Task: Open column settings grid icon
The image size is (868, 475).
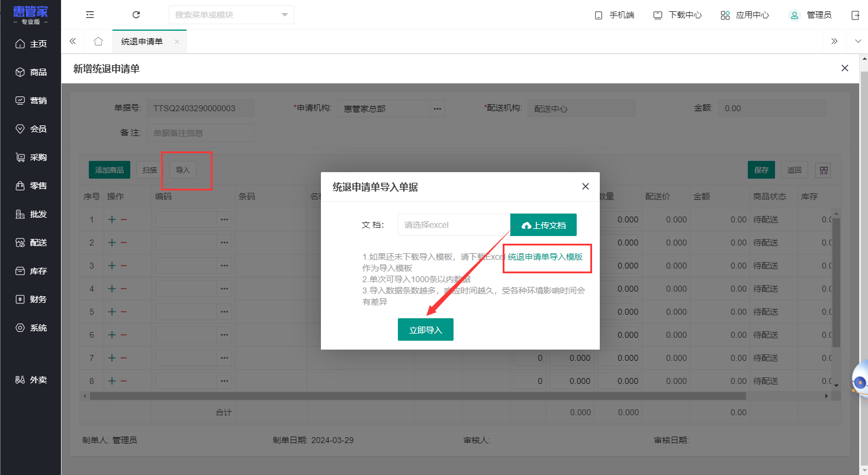Action: (x=823, y=170)
